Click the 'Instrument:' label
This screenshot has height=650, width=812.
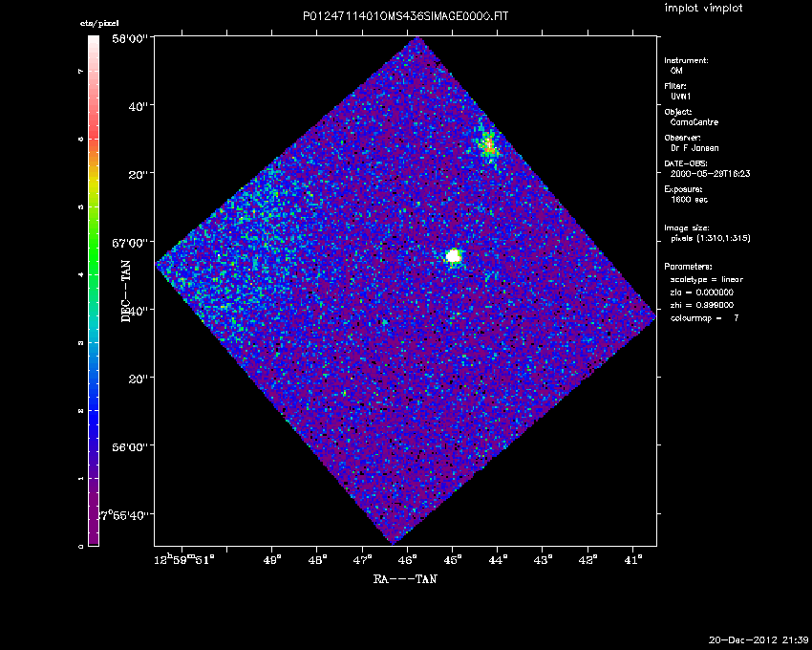click(x=686, y=60)
